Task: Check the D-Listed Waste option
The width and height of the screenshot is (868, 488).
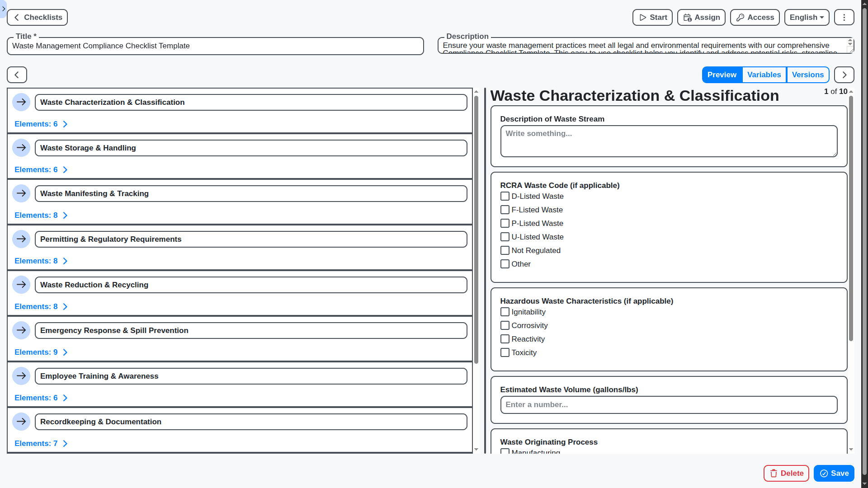Action: pyautogui.click(x=505, y=196)
